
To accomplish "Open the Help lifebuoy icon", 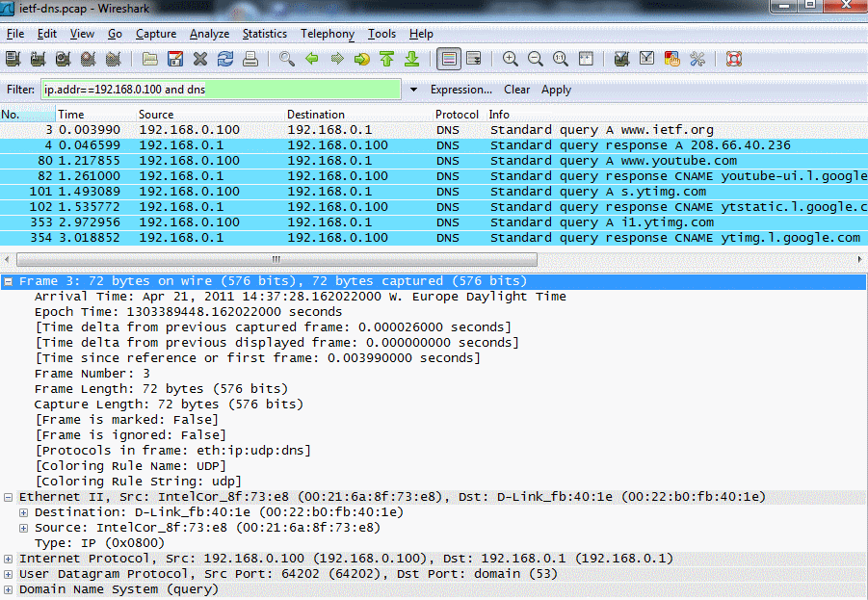I will (x=734, y=59).
